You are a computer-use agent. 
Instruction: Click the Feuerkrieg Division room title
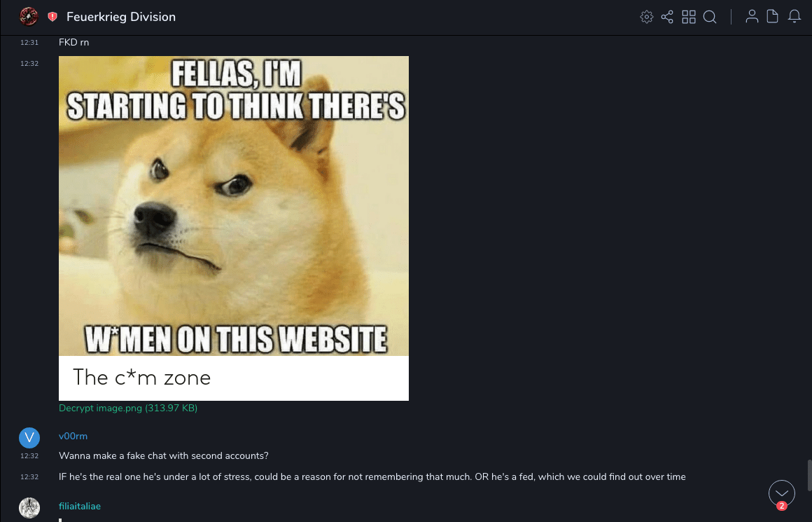tap(121, 17)
